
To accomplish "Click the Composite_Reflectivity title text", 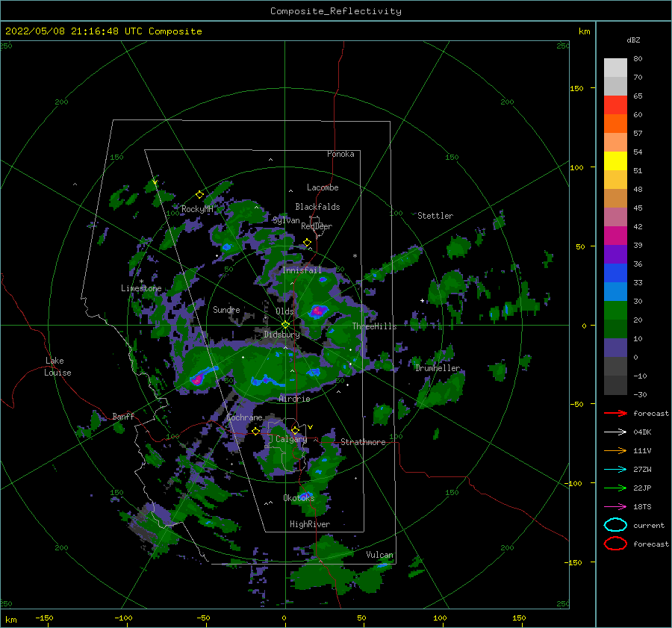I will (335, 11).
